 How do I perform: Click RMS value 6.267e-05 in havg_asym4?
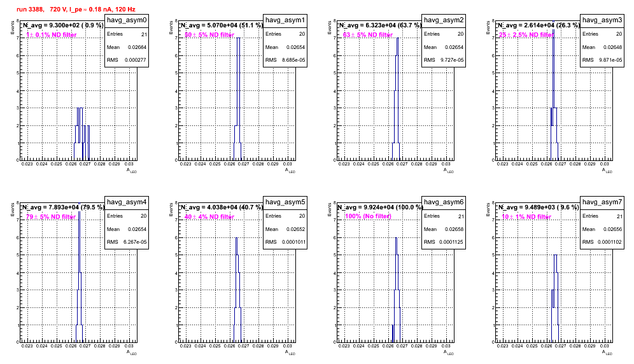[x=136, y=242]
